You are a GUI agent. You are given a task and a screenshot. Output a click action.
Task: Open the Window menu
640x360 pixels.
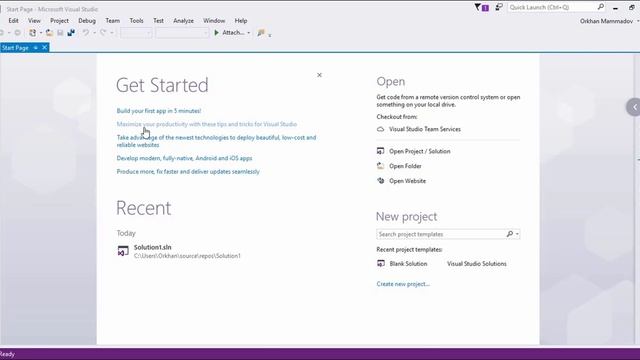pyautogui.click(x=214, y=20)
